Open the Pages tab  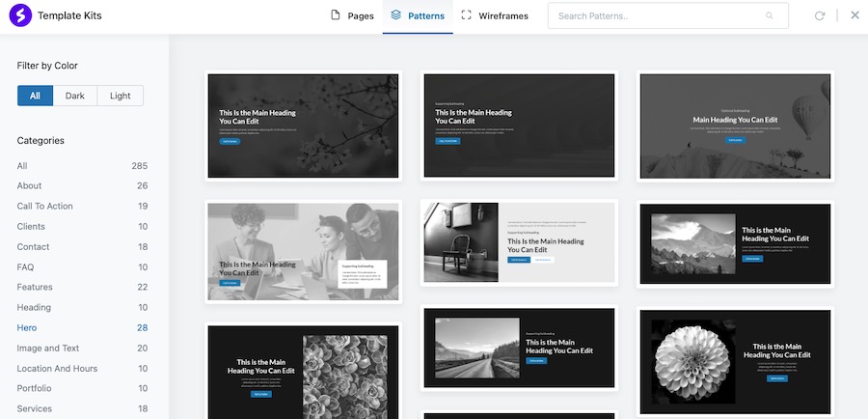[x=352, y=16]
